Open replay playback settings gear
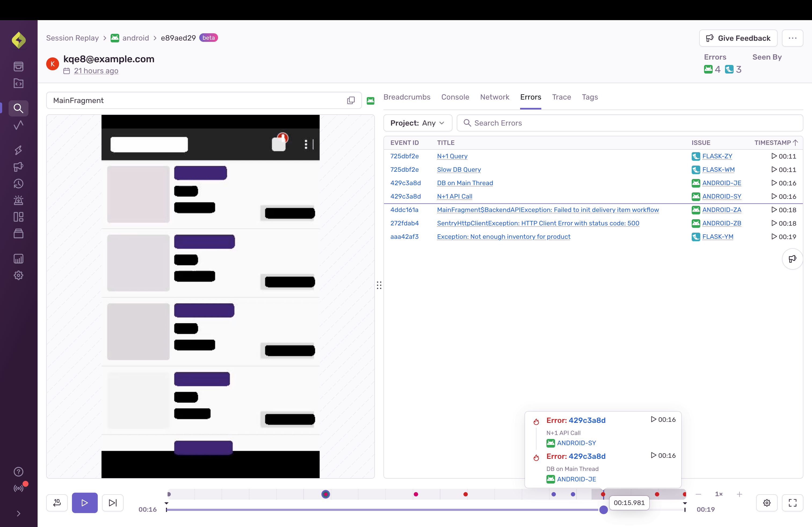Image resolution: width=812 pixels, height=527 pixels. [767, 503]
